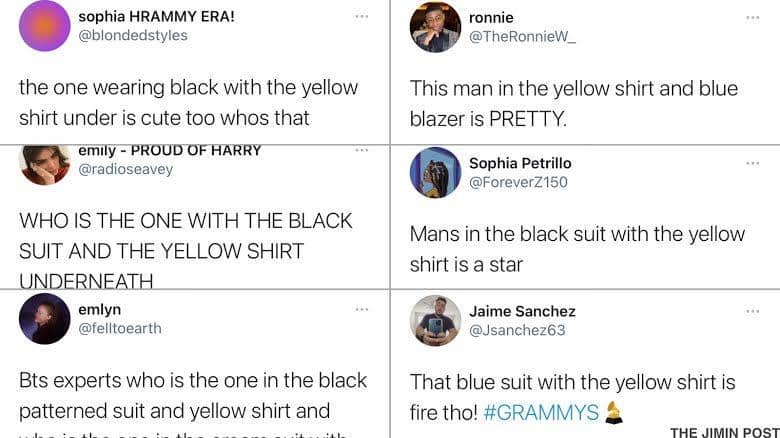Open more options on Sophia Petrillo's tweet
Viewport: 780px width, 438px height.
tap(752, 162)
